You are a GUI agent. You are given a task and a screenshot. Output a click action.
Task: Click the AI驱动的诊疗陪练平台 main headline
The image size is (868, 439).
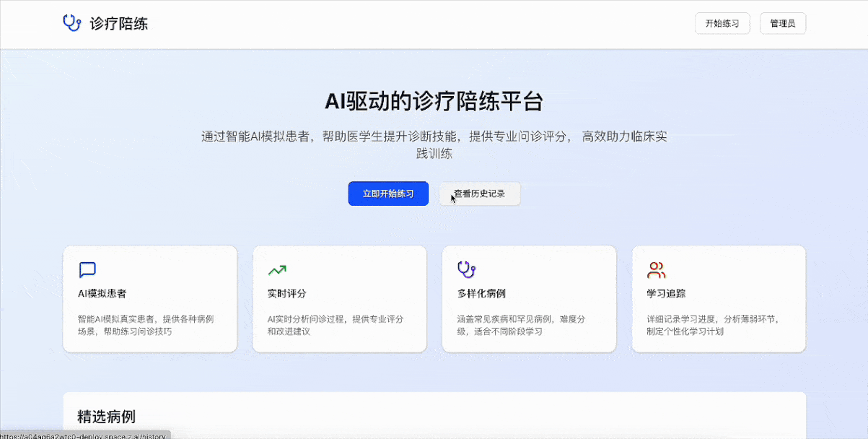click(434, 101)
